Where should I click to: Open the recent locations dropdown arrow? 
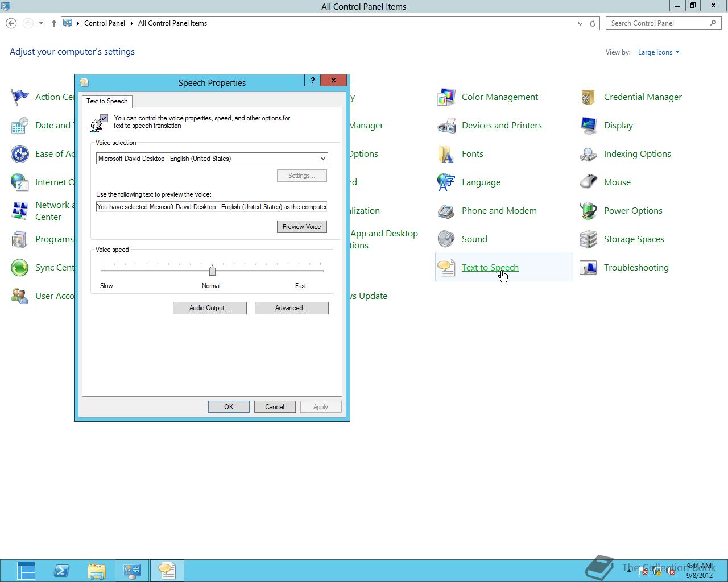coord(41,23)
